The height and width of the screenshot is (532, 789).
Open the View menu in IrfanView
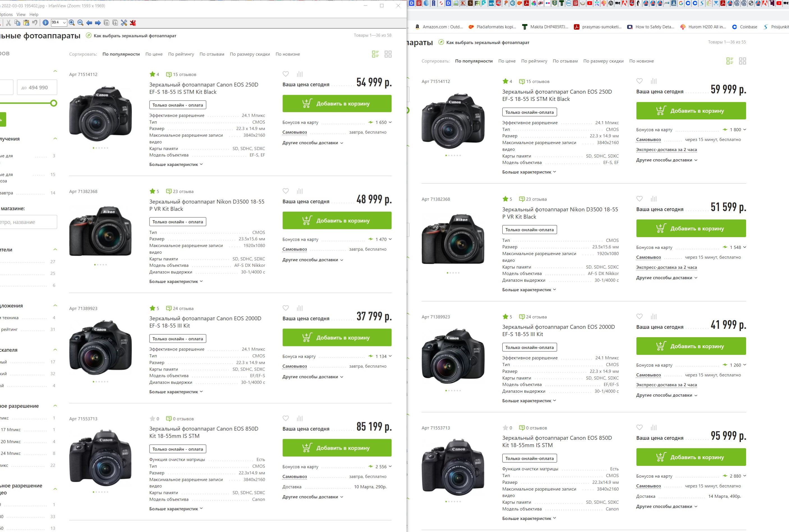[x=21, y=14]
